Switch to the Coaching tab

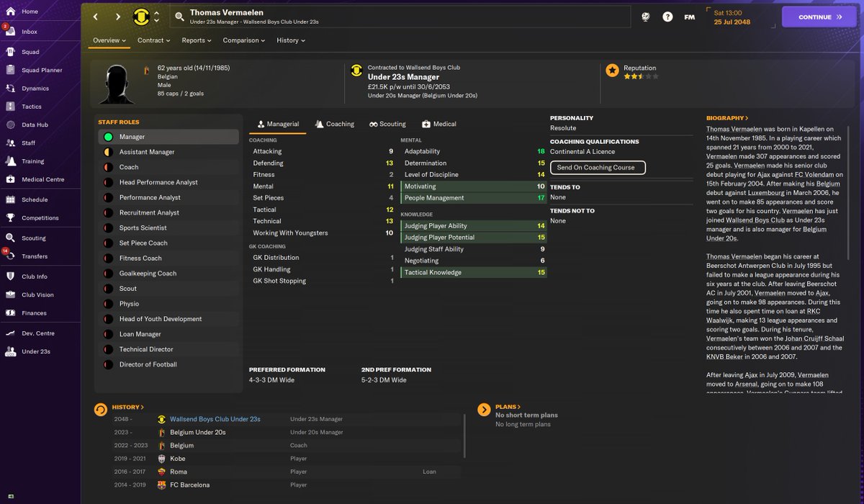coord(334,124)
